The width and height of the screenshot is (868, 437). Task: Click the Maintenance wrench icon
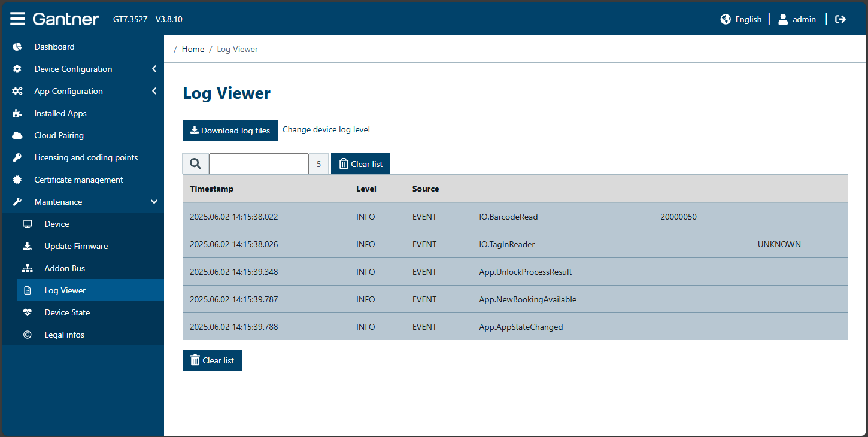17,202
